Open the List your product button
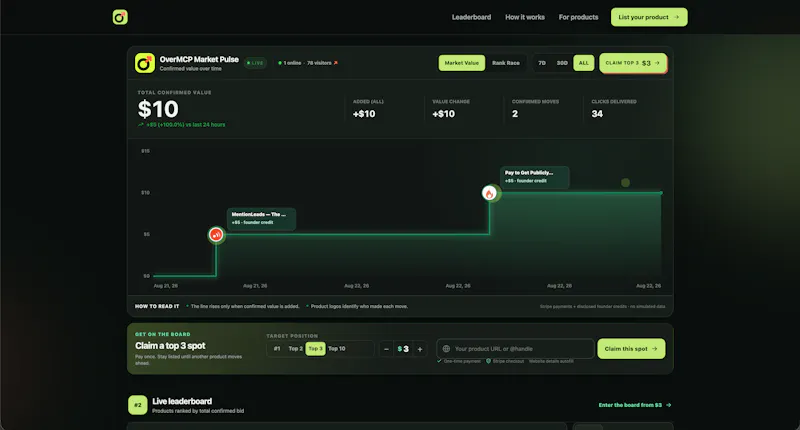The image size is (800, 430). (x=649, y=17)
